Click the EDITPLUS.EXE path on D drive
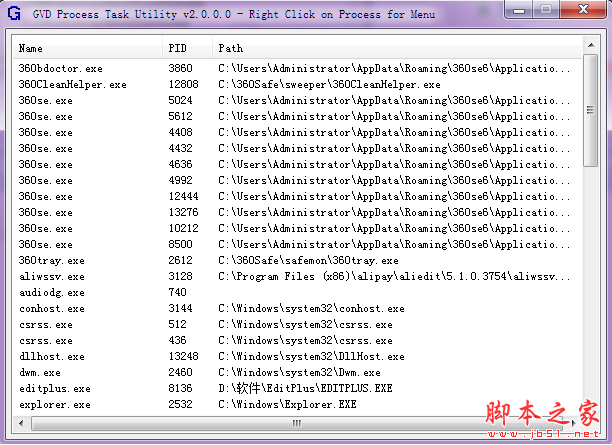Screen dimensions: 612x445 (x=305, y=388)
